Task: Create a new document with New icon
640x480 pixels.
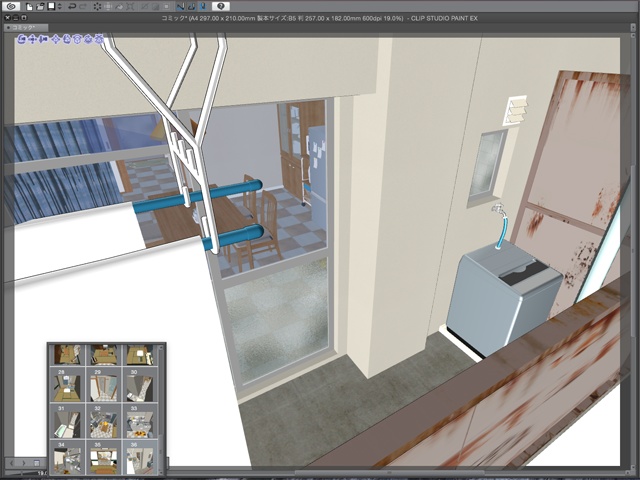Action: point(29,6)
